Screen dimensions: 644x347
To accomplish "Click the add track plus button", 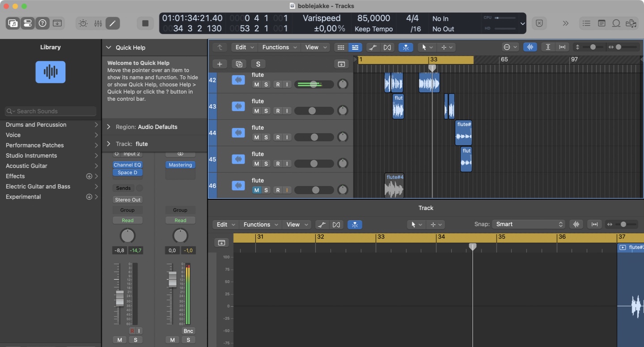I will [220, 64].
